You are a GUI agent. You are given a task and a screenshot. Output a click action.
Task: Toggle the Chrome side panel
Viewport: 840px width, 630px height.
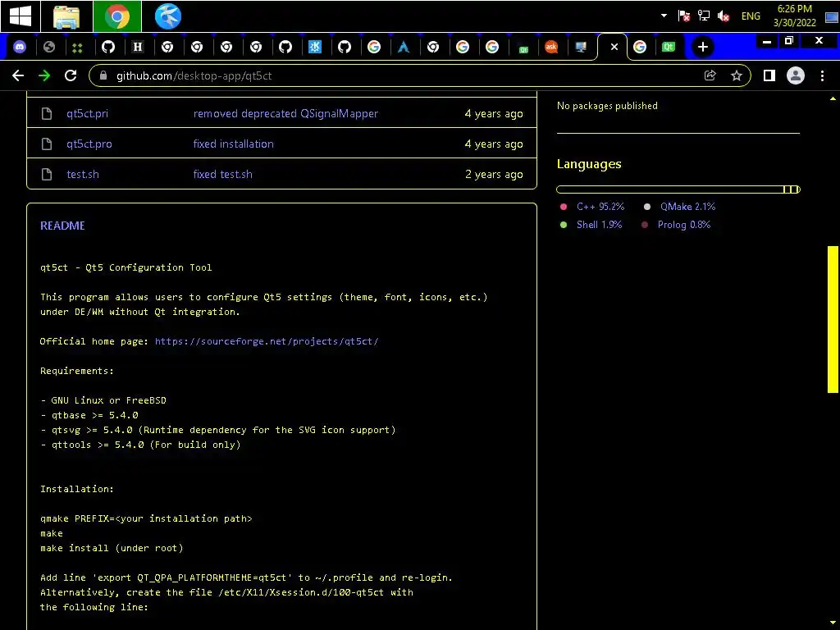pos(769,75)
